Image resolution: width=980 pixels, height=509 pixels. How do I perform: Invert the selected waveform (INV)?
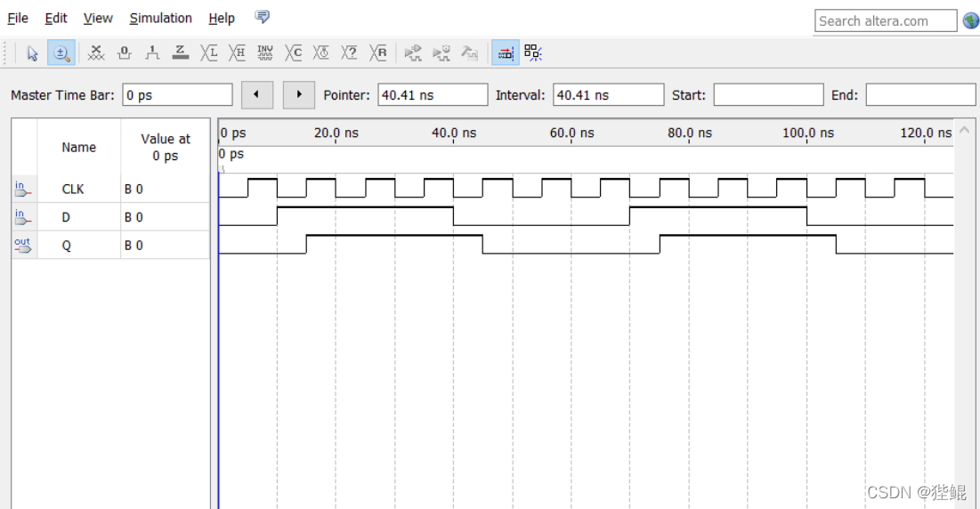click(x=265, y=53)
